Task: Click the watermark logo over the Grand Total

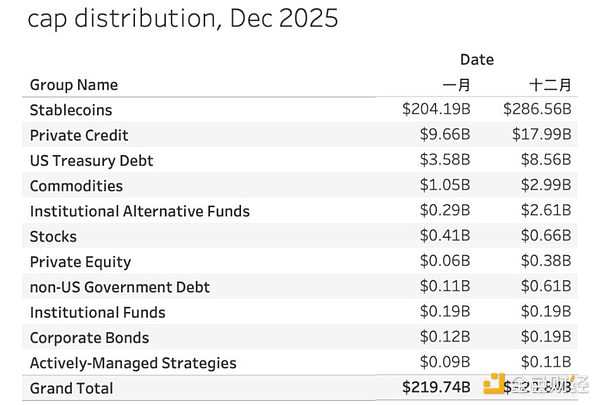Action: 494,386
